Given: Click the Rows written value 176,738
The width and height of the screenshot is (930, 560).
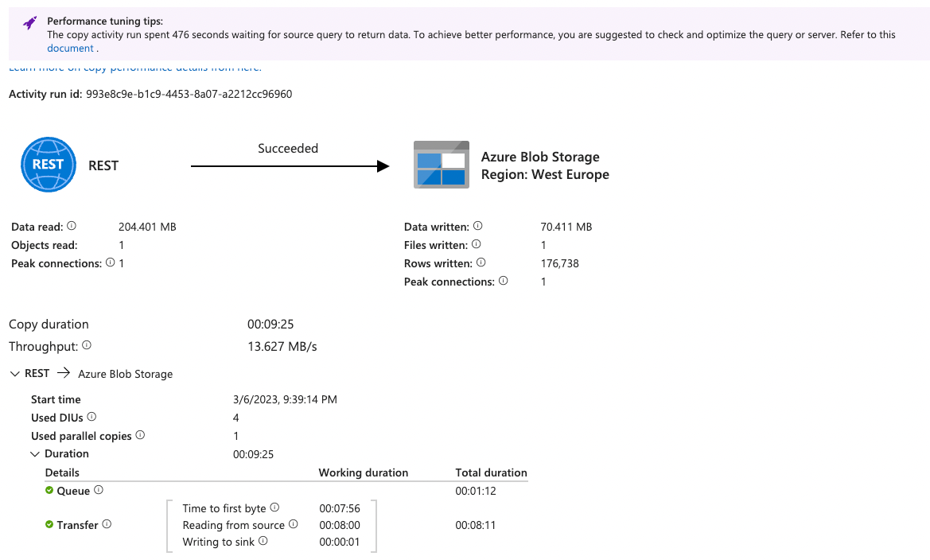Looking at the screenshot, I should point(559,263).
